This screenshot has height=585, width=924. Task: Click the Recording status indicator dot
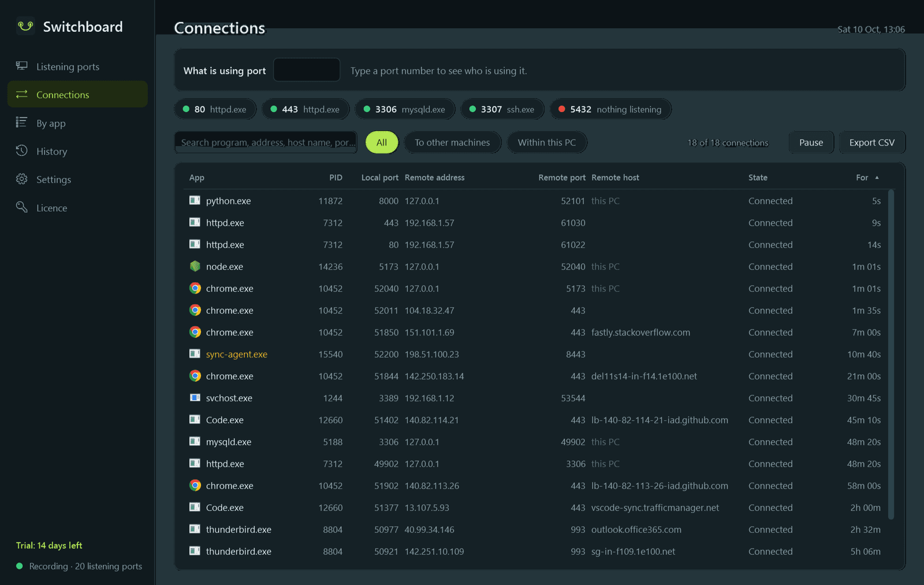[x=20, y=566]
